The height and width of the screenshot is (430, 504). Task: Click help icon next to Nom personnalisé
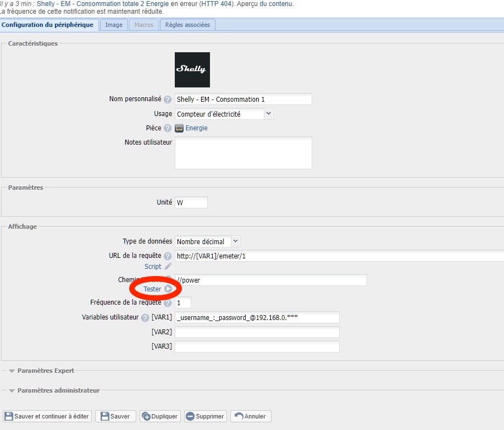coord(168,100)
